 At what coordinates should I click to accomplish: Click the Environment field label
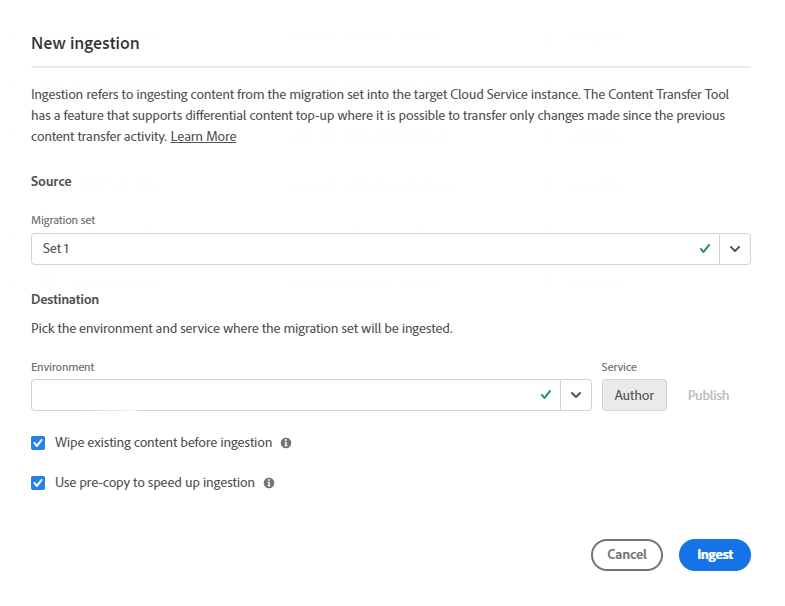pos(63,367)
